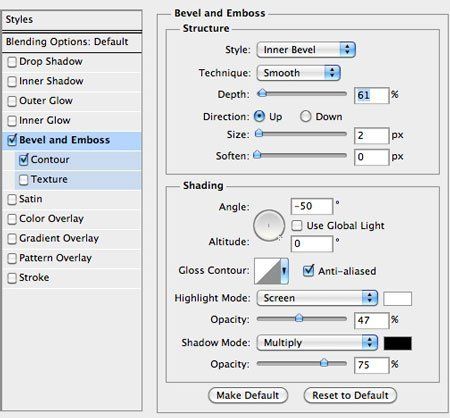The width and height of the screenshot is (450, 418).
Task: Enable the Drop Shadow checkbox
Action: 12,62
